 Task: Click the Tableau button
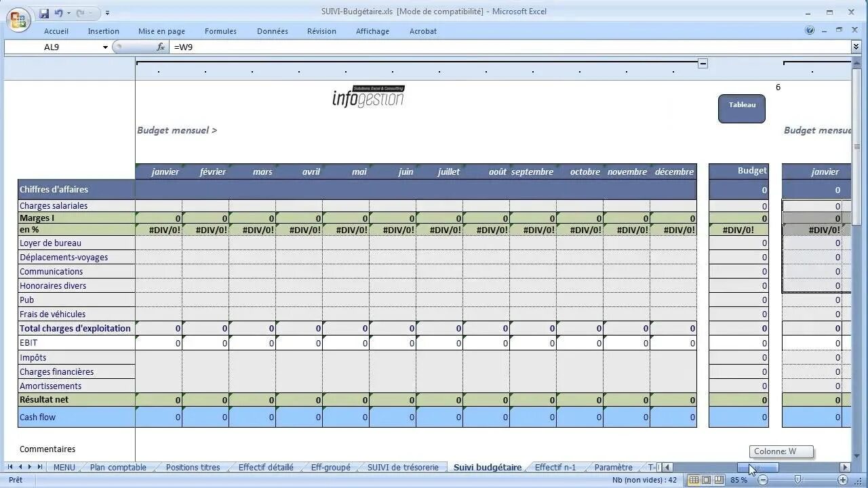click(x=742, y=108)
